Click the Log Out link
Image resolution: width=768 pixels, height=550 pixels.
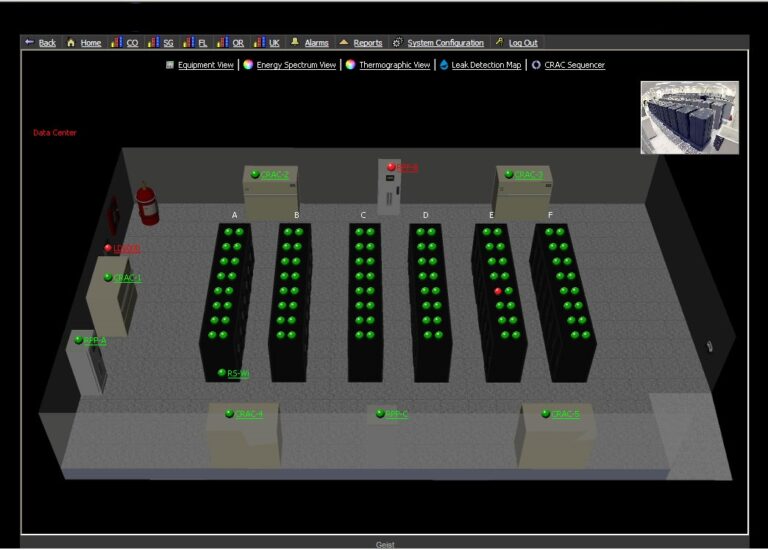tap(522, 43)
